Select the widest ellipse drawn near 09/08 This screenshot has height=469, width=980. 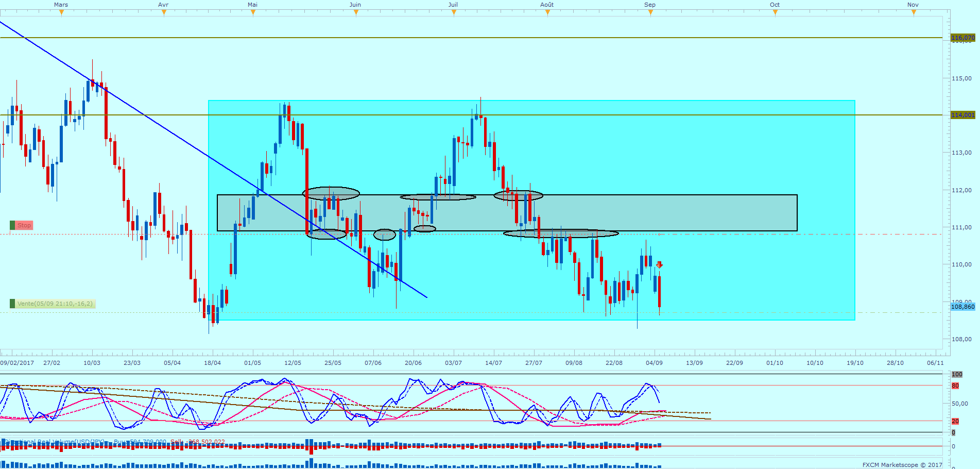(x=561, y=233)
